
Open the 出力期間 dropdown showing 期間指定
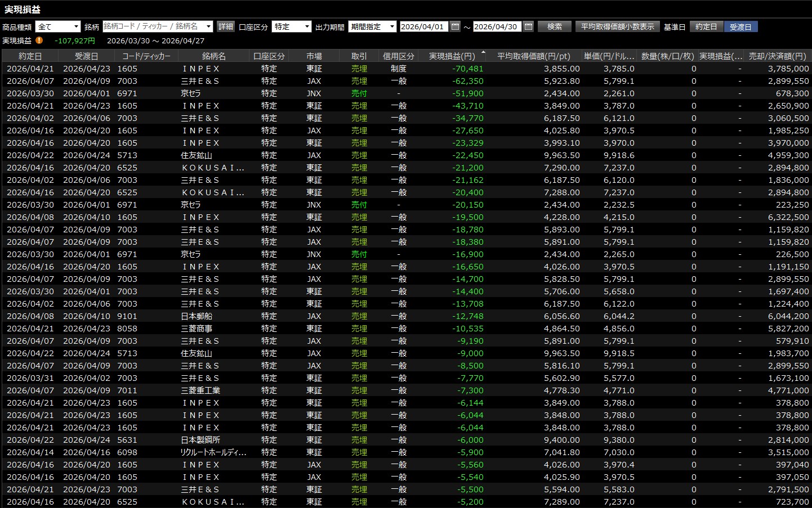372,26
